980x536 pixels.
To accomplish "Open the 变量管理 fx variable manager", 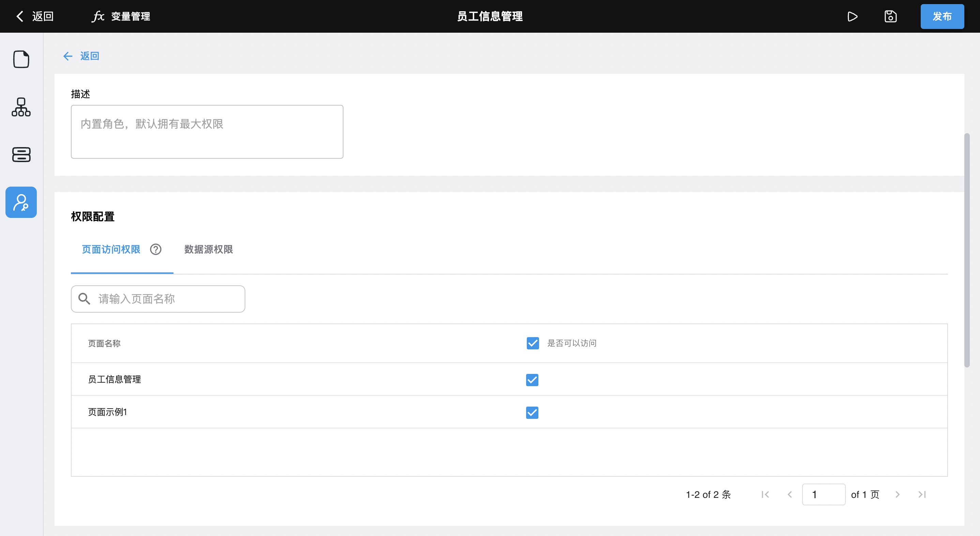I will click(x=121, y=16).
